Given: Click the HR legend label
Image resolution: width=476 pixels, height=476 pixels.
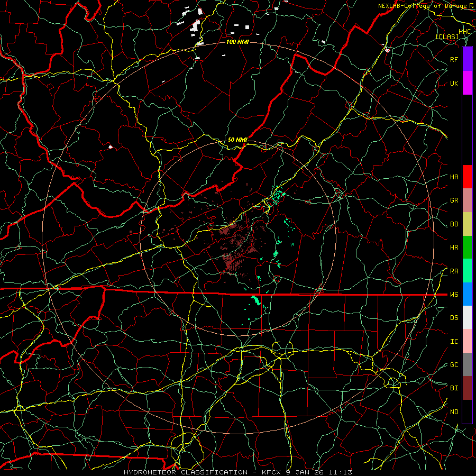Looking at the screenshot, I should [x=454, y=248].
